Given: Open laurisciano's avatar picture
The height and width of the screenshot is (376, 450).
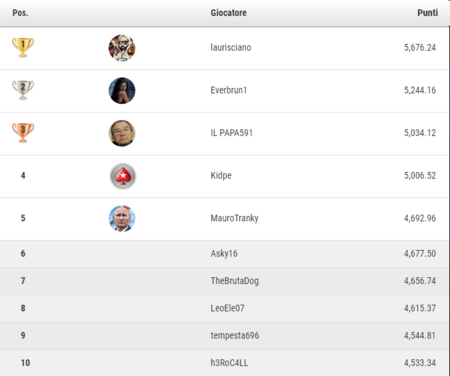Looking at the screenshot, I should coord(122,48).
